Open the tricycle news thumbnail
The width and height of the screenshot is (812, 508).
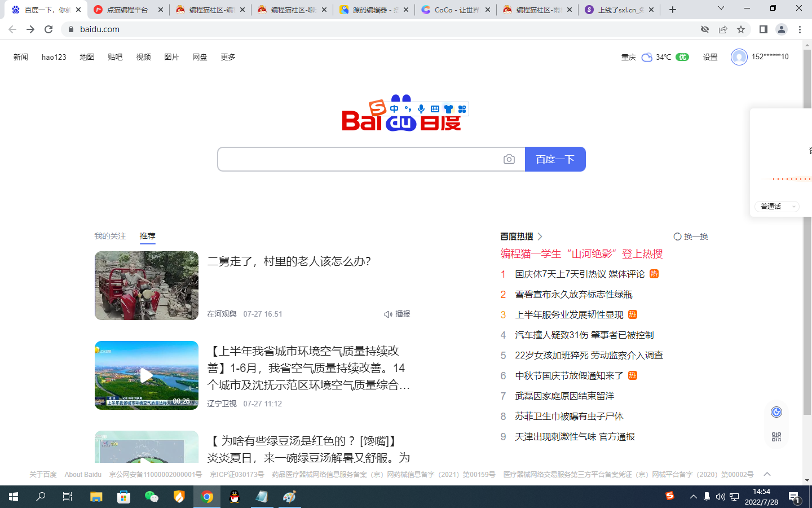(147, 286)
